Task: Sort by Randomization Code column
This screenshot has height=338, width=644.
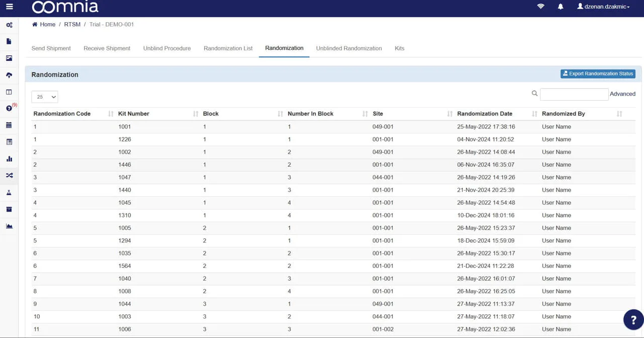Action: (x=74, y=114)
